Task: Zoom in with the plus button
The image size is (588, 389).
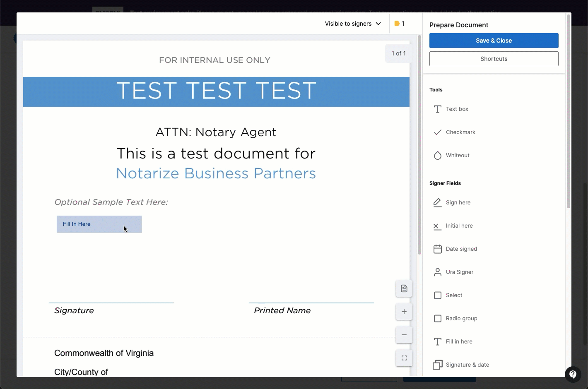Action: [404, 312]
